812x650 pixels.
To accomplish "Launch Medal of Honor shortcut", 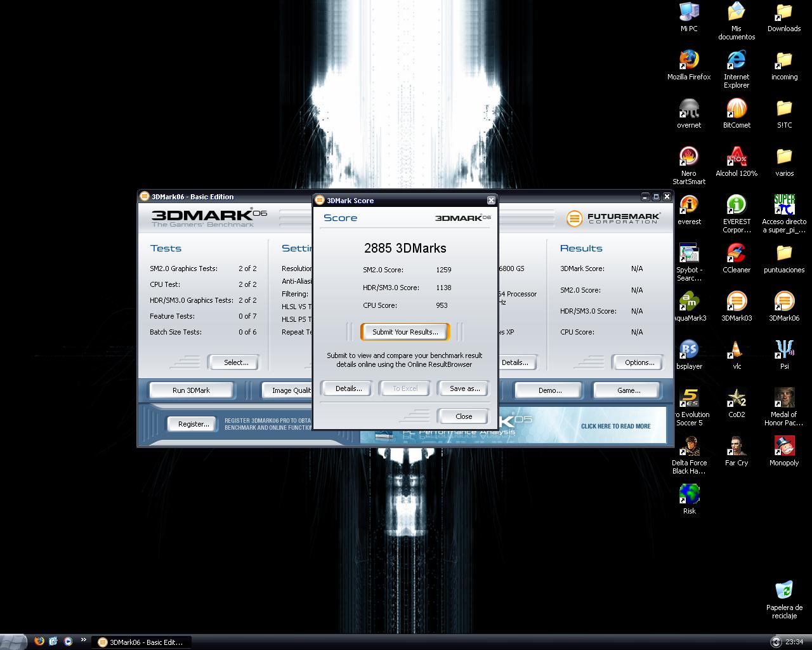I will 784,406.
